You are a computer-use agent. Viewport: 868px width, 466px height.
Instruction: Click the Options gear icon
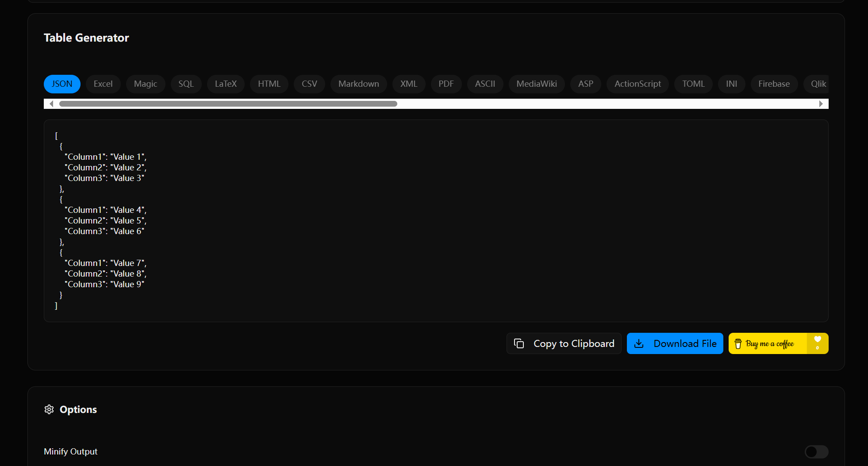(49, 409)
